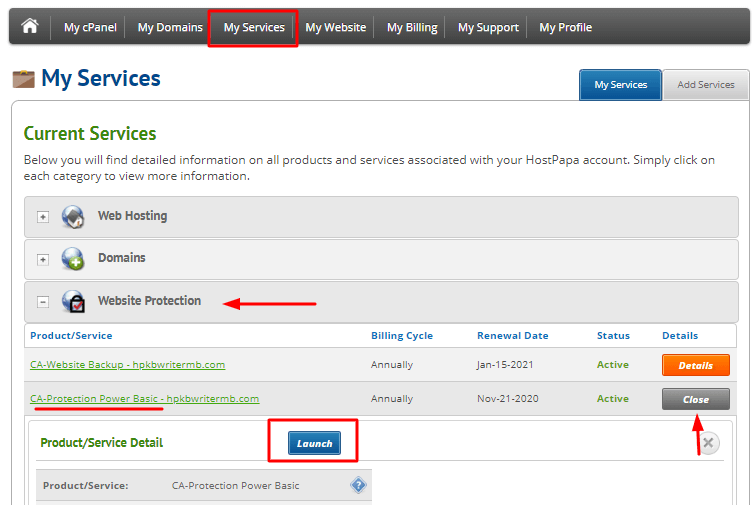Click the Website Protection lock icon

pos(74,301)
